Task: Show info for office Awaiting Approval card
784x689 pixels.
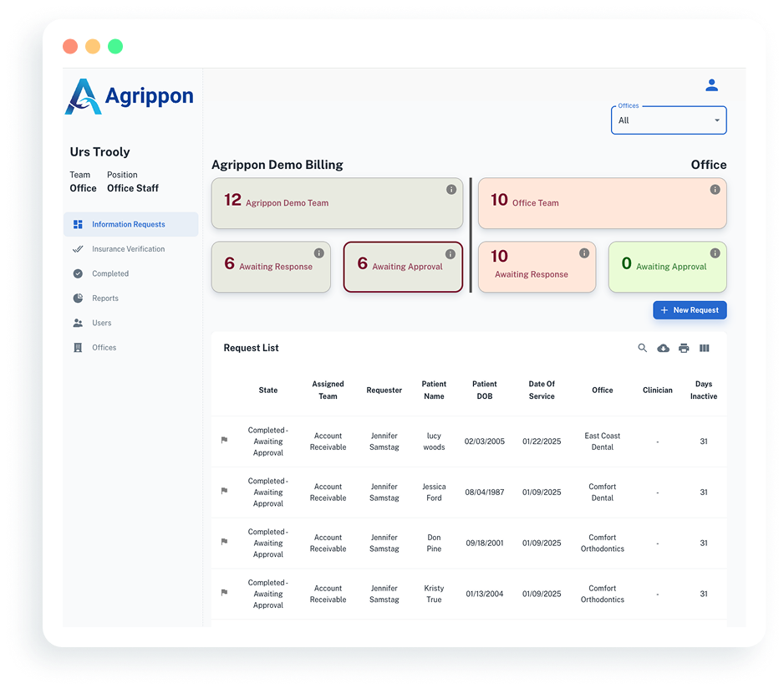Action: [715, 253]
